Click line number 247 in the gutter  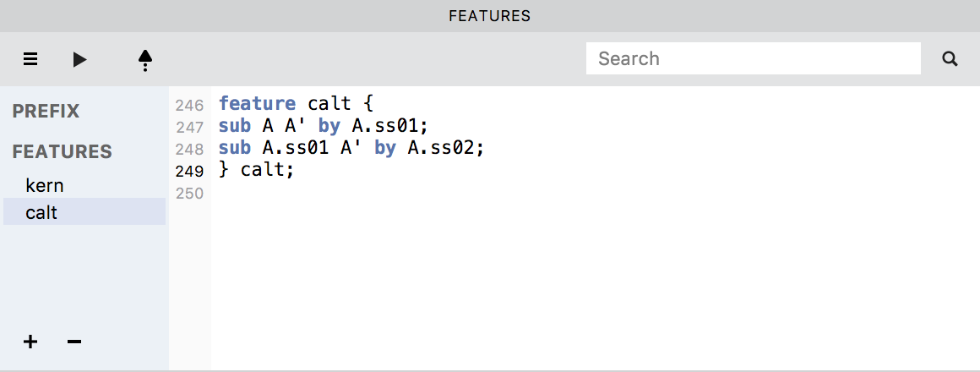[x=189, y=128]
